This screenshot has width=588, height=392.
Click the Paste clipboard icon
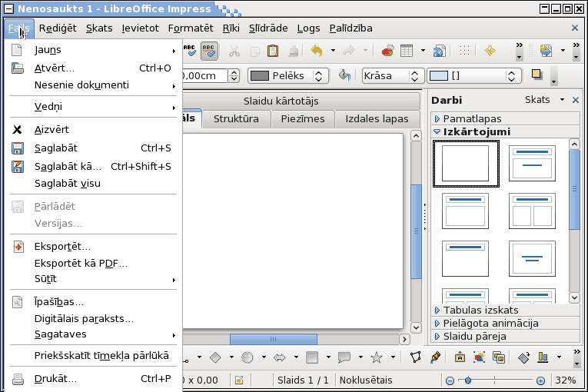point(273,51)
